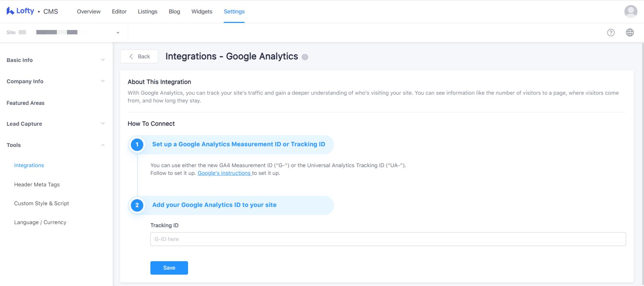The height and width of the screenshot is (286, 644).
Task: Click the globe language icon
Action: point(630,32)
